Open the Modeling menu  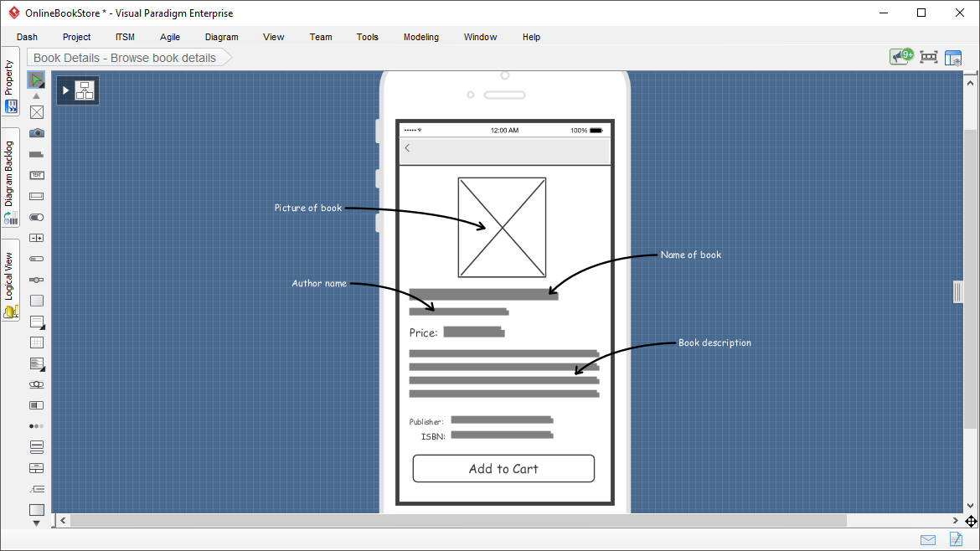click(x=420, y=37)
